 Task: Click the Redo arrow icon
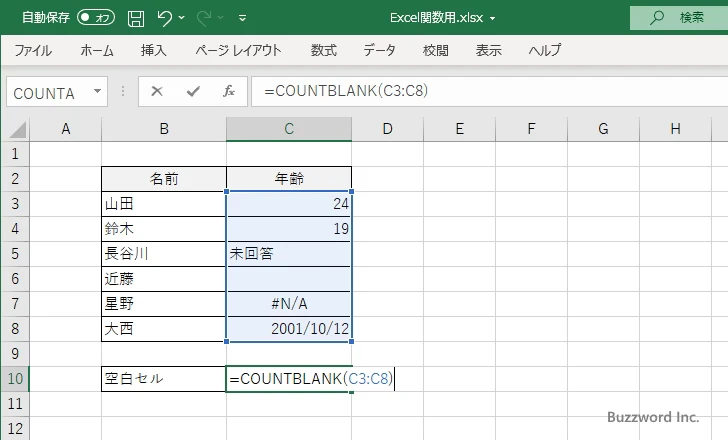tap(204, 18)
